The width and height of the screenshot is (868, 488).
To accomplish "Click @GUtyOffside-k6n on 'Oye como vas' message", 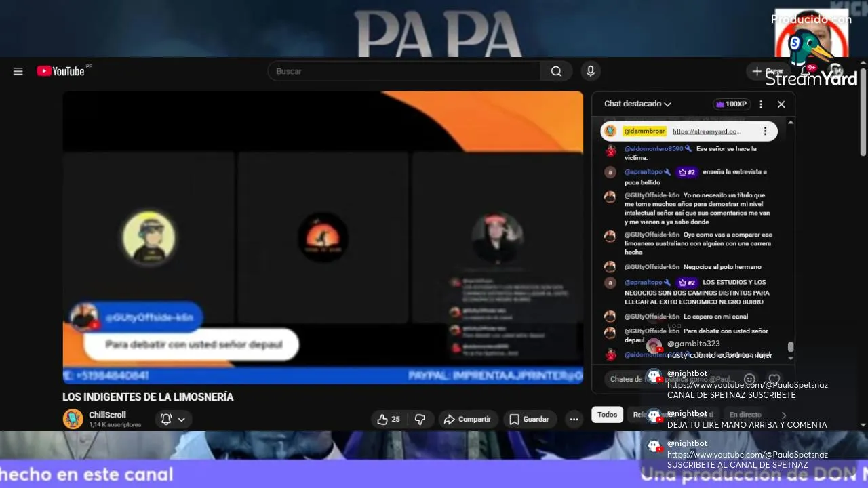I will (652, 235).
